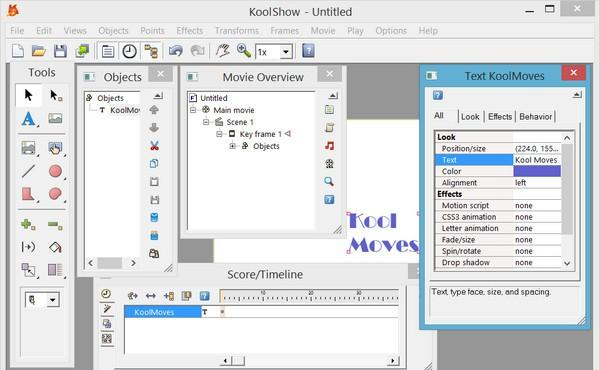
Task: Click the magnifier zoom tool in toolbar
Action: [244, 51]
